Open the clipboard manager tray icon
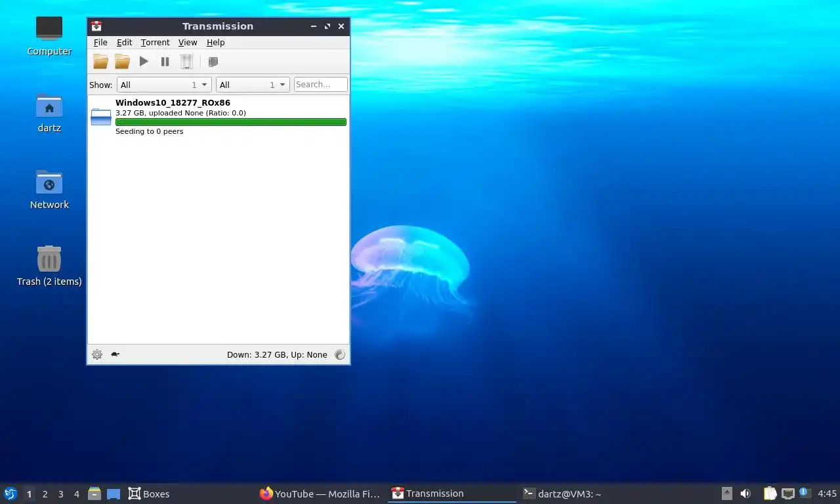Screen dimensions: 840x504 770,493
